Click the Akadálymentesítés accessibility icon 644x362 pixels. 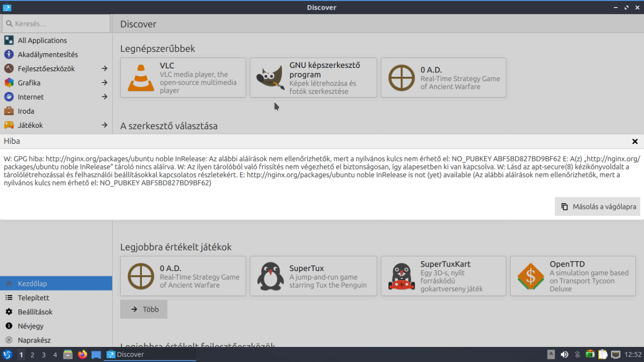(9, 54)
